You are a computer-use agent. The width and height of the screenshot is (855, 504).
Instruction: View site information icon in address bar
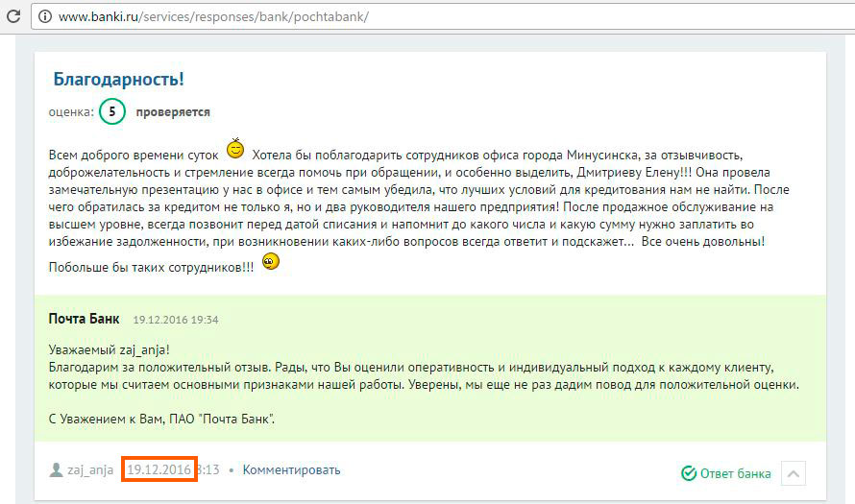tap(45, 17)
